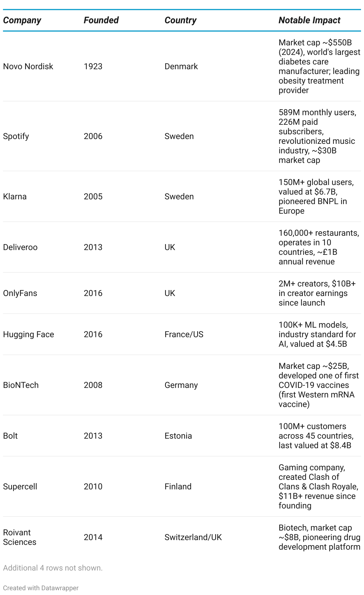
Task: Click the Founded column header
Action: click(101, 20)
